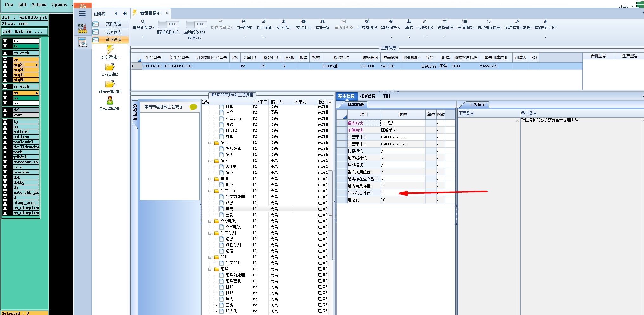
Task: Switch to the 工时 tab
Action: coord(386,96)
